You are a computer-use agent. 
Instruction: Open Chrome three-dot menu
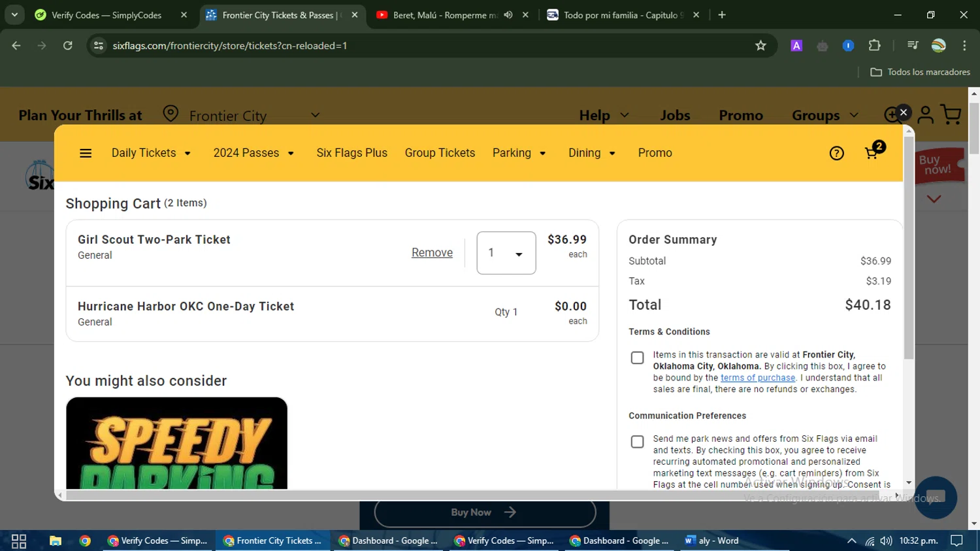coord(964,46)
